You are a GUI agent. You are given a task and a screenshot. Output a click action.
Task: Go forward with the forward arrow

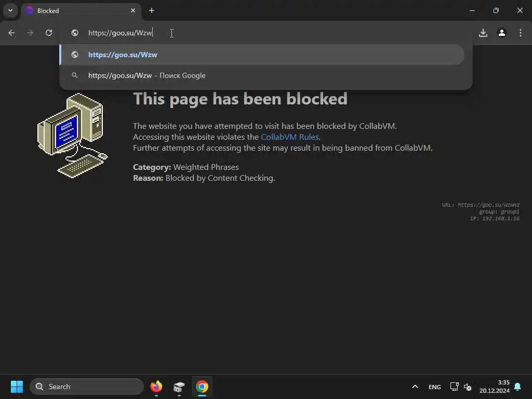(x=30, y=33)
